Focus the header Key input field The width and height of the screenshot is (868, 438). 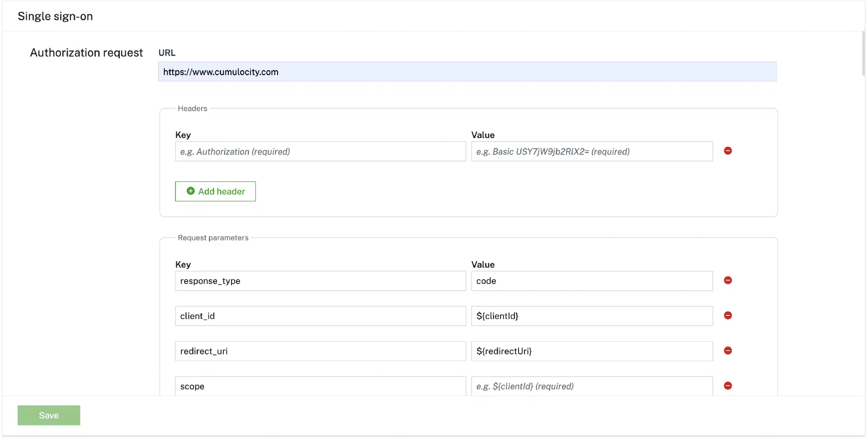pyautogui.click(x=320, y=152)
